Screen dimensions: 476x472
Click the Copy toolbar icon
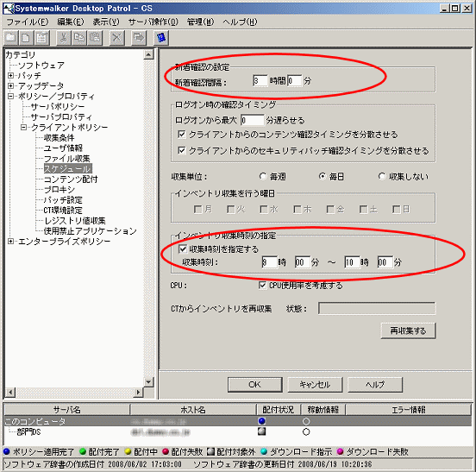click(x=79, y=38)
